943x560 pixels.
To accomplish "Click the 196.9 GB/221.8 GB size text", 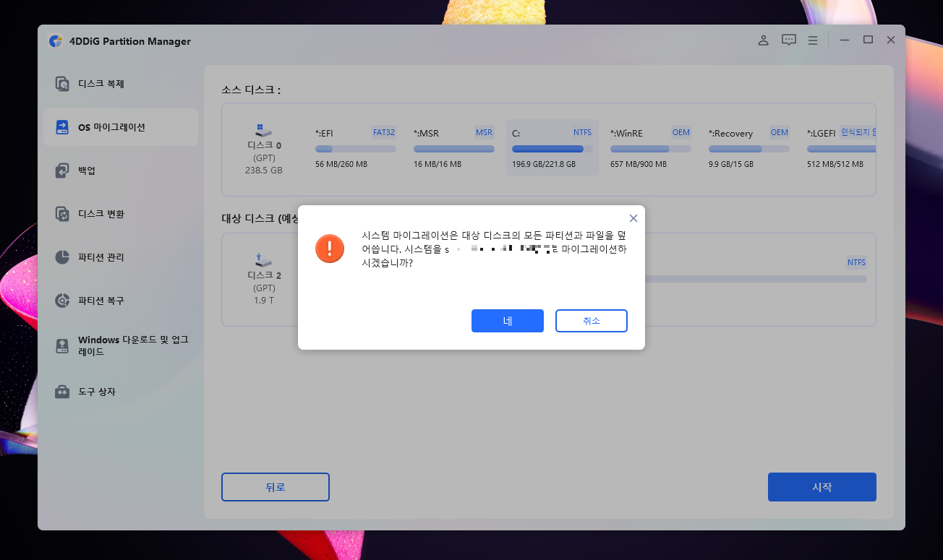I will (x=544, y=164).
